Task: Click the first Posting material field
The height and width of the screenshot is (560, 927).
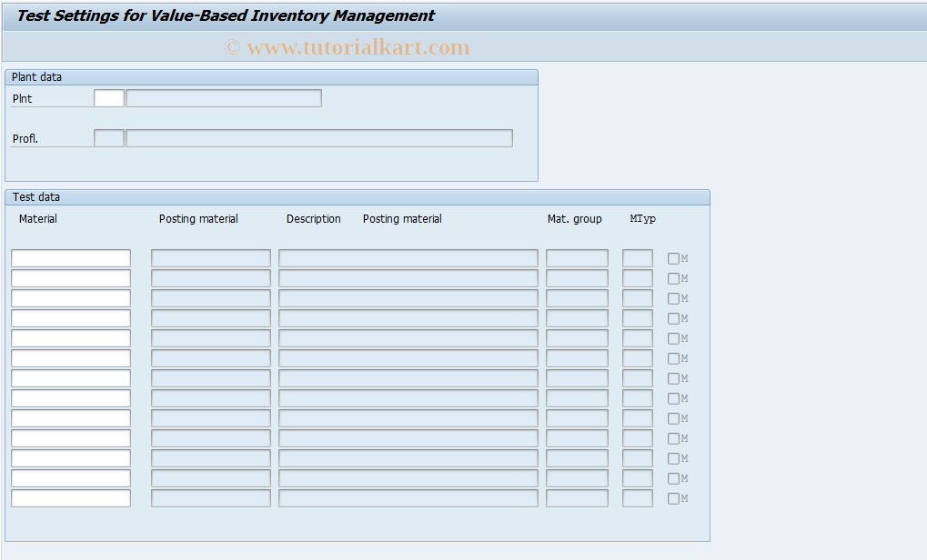Action: click(x=210, y=257)
